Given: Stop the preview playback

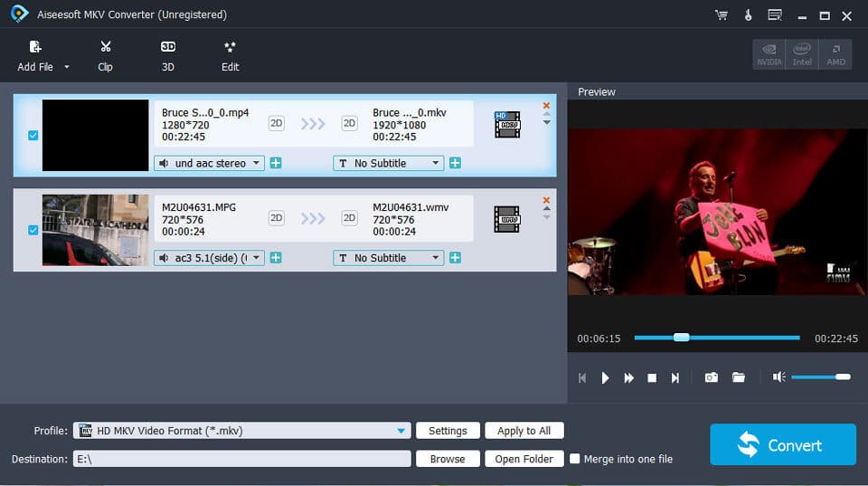Looking at the screenshot, I should point(652,378).
